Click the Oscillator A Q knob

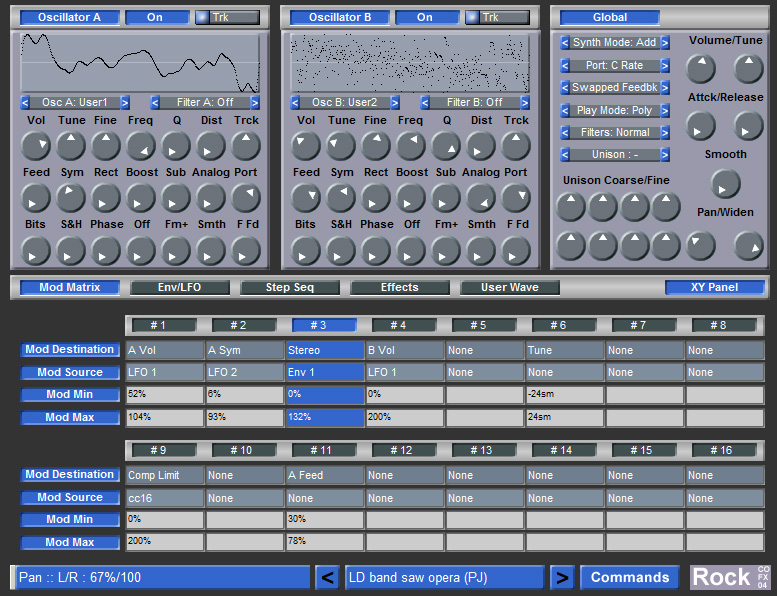click(x=176, y=146)
